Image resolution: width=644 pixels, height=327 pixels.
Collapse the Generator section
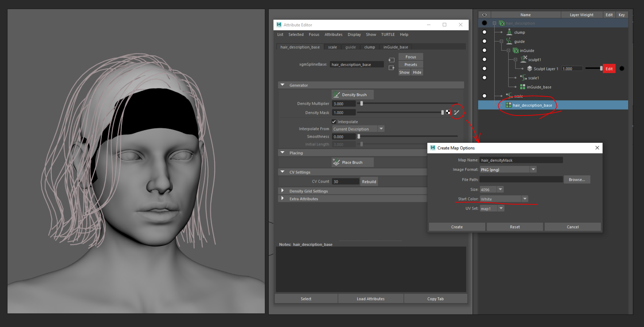[x=282, y=85]
